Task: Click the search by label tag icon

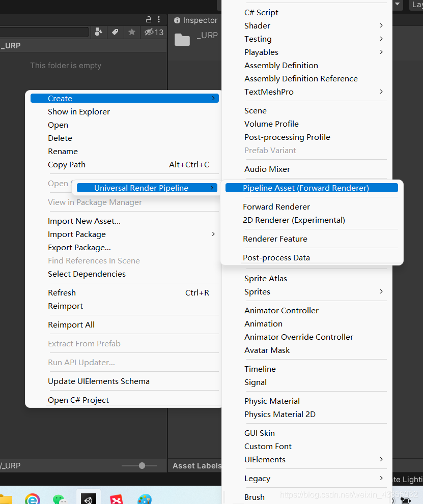Action: [x=115, y=32]
